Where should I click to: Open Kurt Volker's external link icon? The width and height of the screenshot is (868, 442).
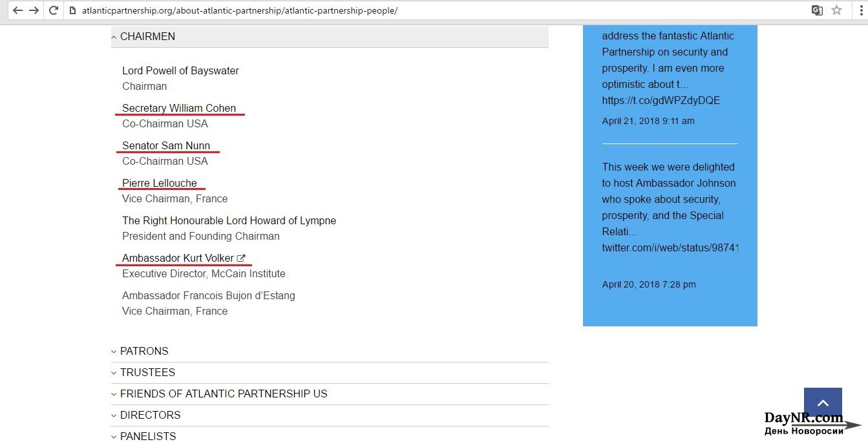click(241, 258)
